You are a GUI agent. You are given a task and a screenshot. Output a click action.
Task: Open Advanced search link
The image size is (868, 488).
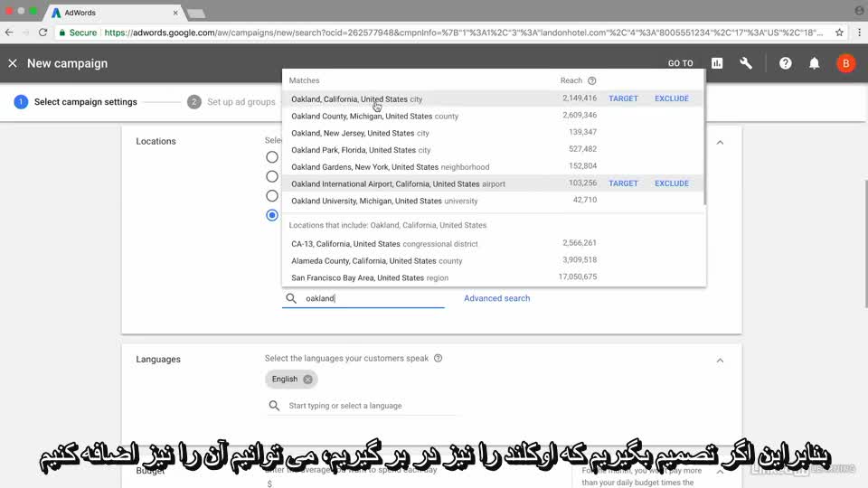496,298
